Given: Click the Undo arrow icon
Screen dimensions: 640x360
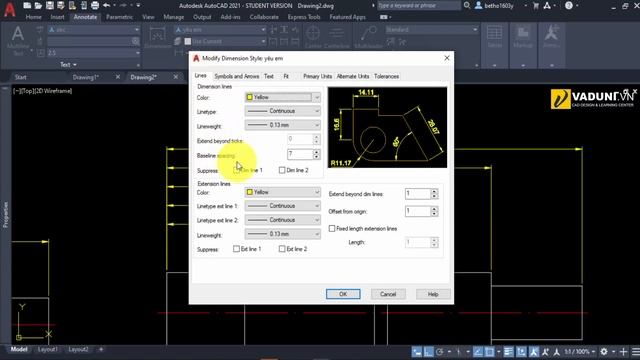Looking at the screenshot, I should [107, 5].
